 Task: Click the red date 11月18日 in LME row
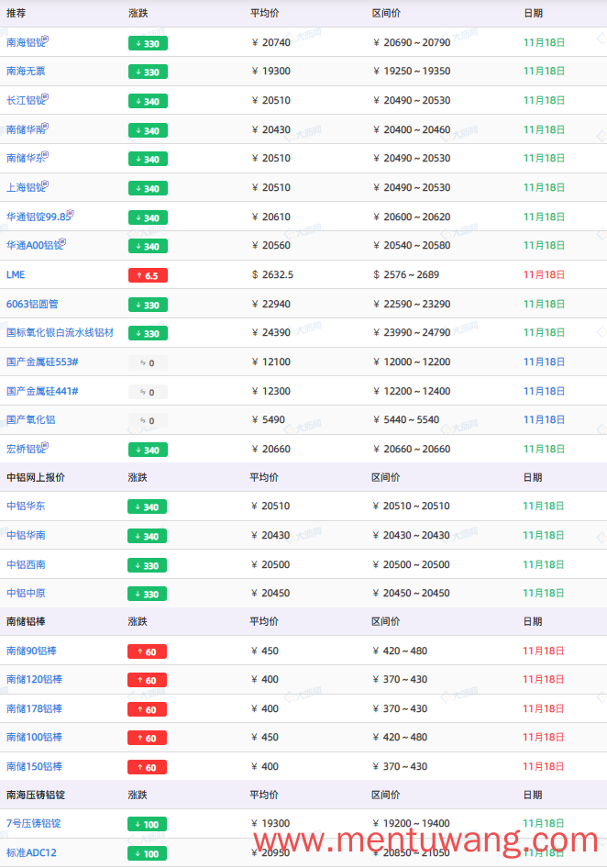(x=544, y=275)
